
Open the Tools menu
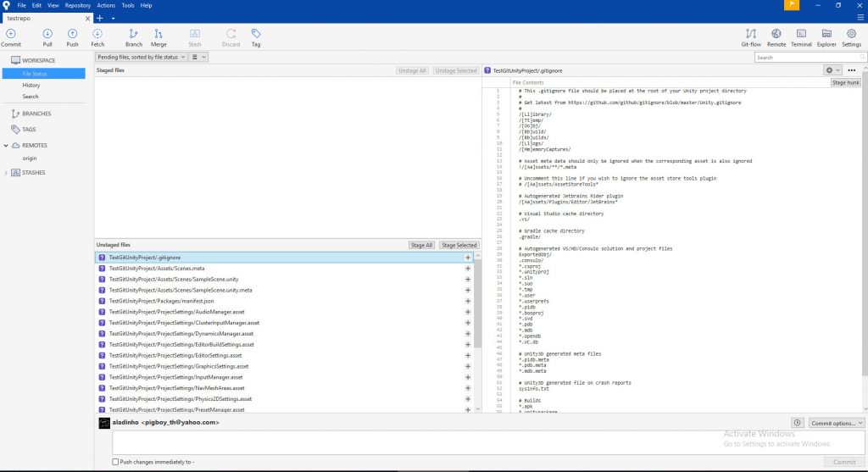(128, 6)
